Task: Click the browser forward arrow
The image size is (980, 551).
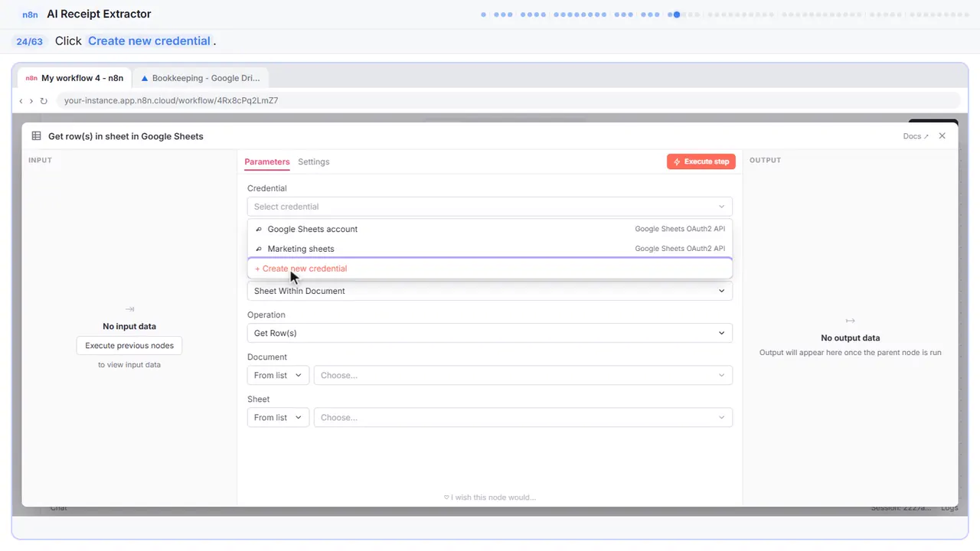Action: coord(31,101)
